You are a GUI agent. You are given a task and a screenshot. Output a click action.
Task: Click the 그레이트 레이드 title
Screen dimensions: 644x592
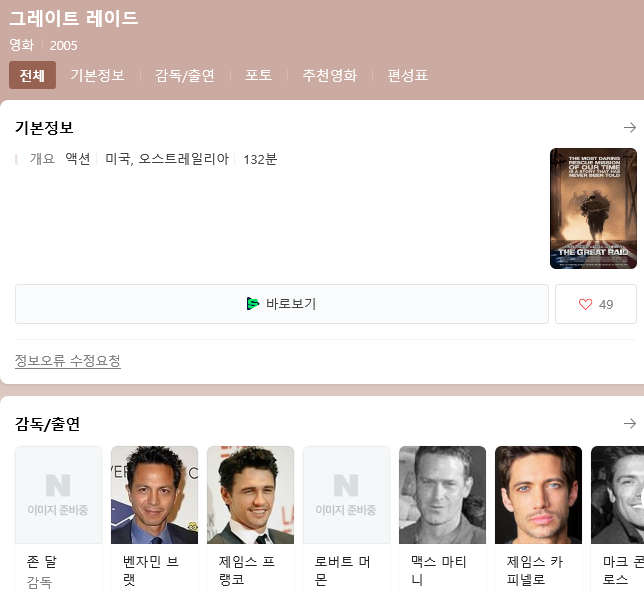pos(74,18)
